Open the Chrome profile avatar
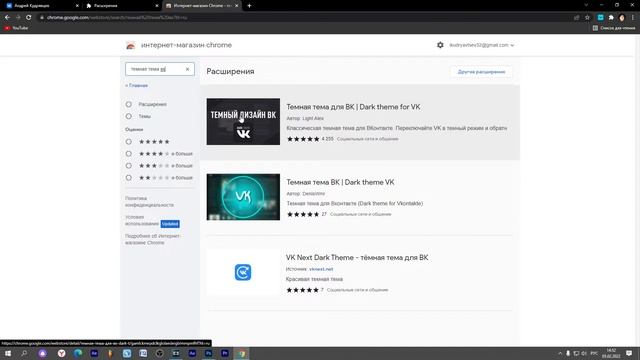640x360 pixels. coord(622,18)
